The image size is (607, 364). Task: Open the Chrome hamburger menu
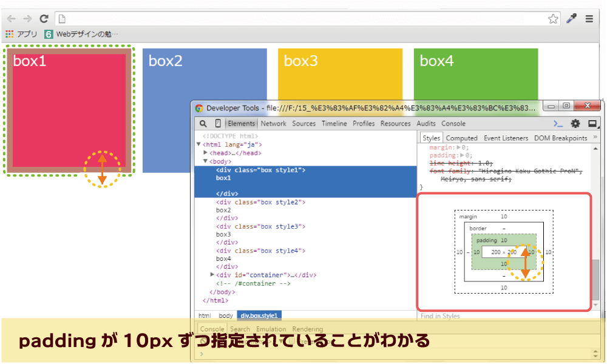(589, 19)
